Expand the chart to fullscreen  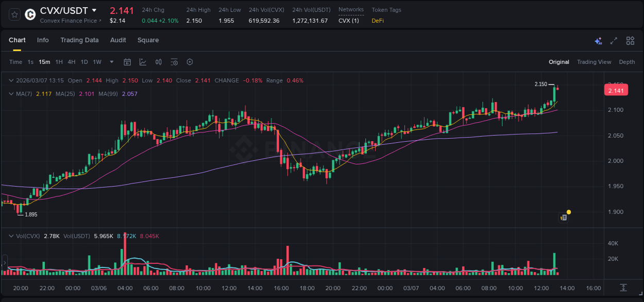pos(613,40)
